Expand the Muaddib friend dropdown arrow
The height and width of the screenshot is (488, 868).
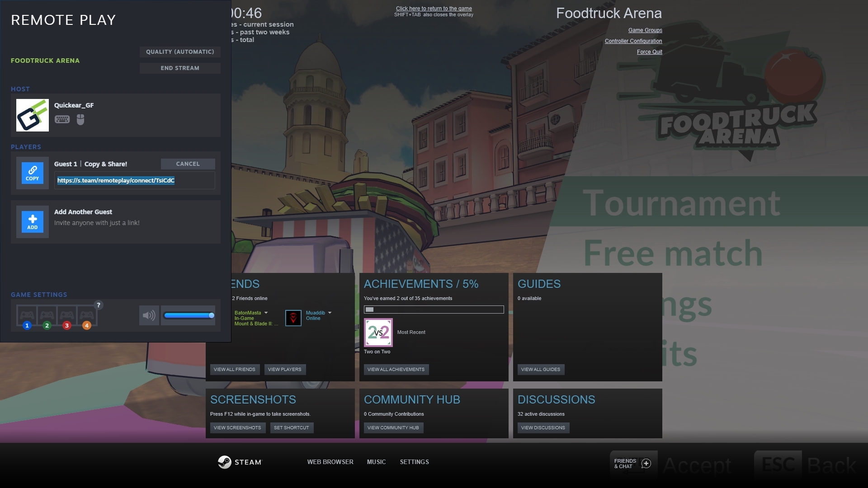point(330,313)
